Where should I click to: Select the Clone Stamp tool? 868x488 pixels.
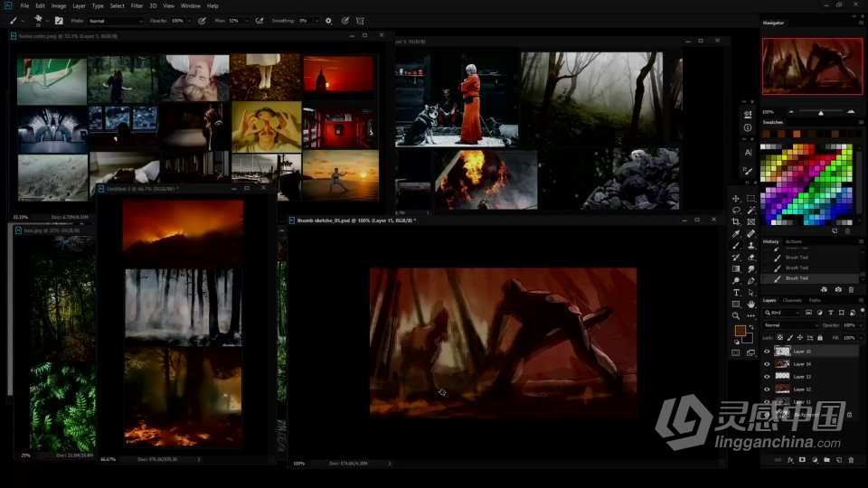(750, 246)
